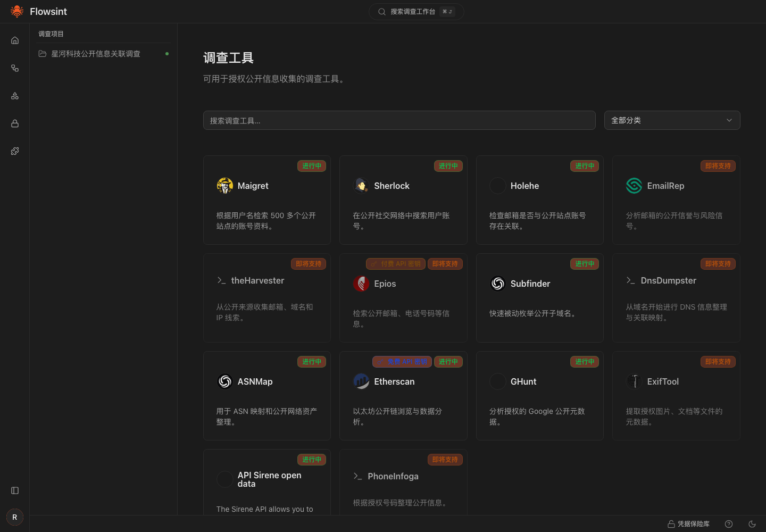This screenshot has height=532, width=766.
Task: Click the Sherlock tool icon
Action: click(x=361, y=186)
